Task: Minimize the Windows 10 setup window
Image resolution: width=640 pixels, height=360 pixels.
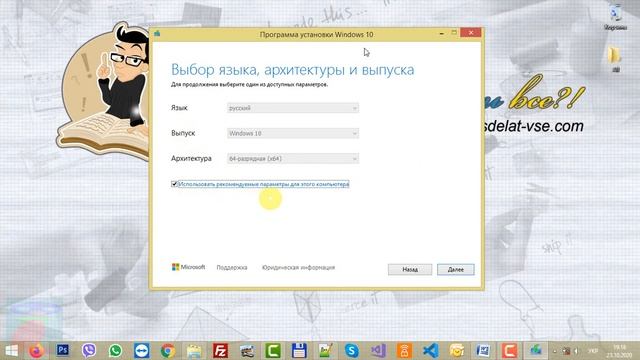Action: tap(442, 33)
